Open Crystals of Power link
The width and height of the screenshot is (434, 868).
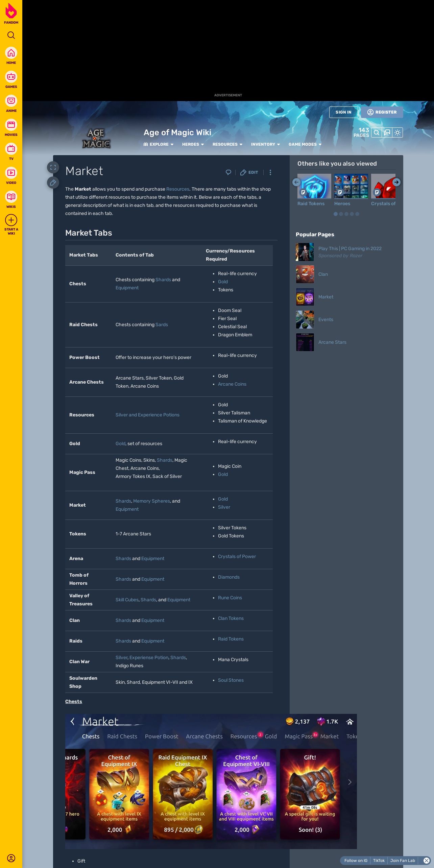tap(237, 556)
